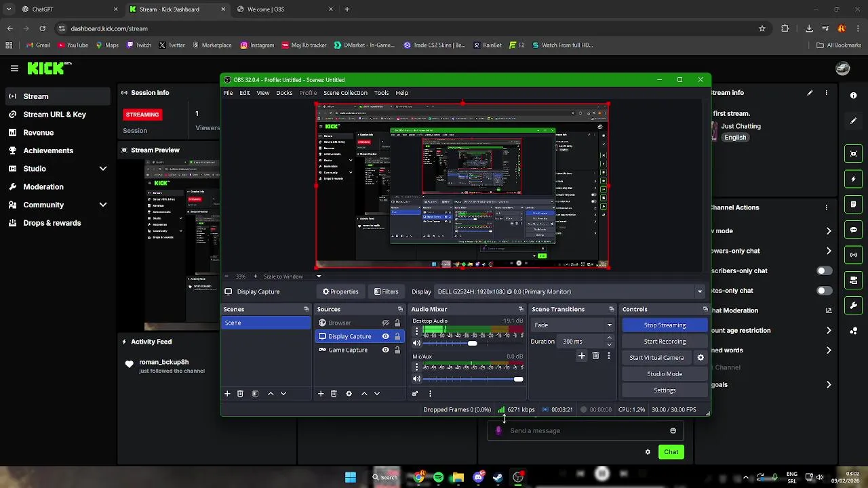The width and height of the screenshot is (868, 488).
Task: Open the source Filters button
Action: [x=386, y=291]
